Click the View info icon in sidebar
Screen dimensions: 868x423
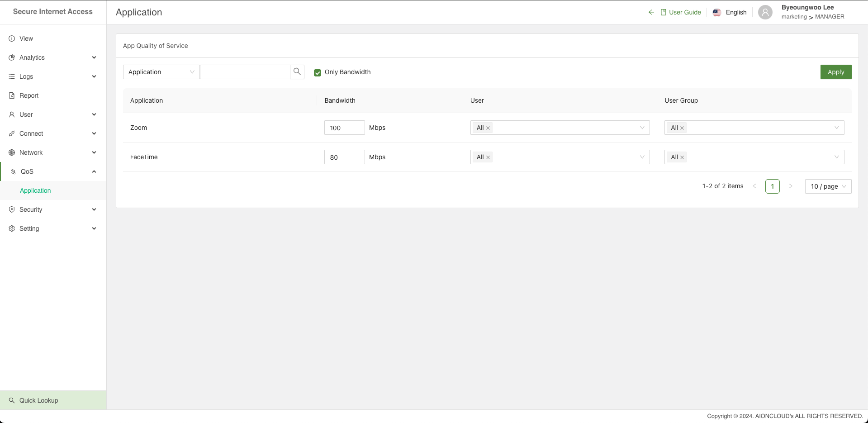(x=12, y=38)
